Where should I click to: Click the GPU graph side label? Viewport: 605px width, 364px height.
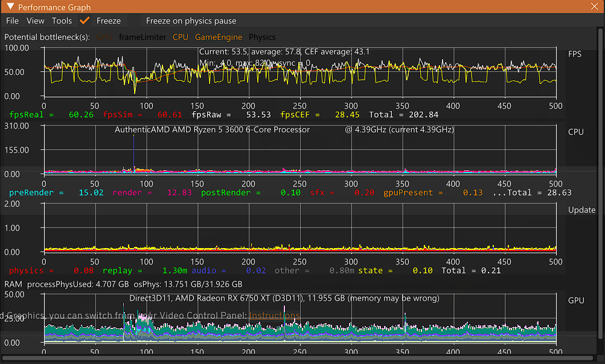pyautogui.click(x=575, y=301)
